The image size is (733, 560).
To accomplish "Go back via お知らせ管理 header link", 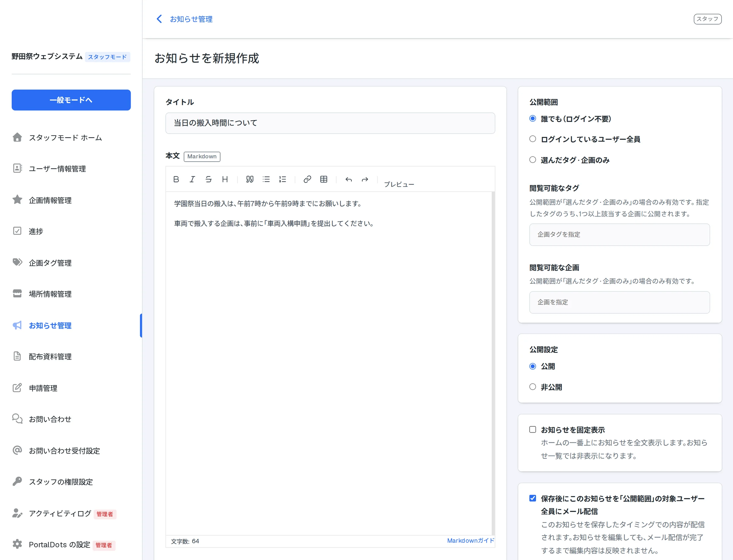I will click(191, 19).
